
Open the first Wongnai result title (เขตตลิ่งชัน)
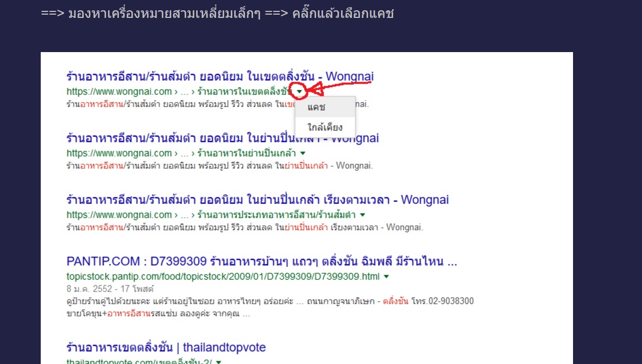[x=220, y=76]
